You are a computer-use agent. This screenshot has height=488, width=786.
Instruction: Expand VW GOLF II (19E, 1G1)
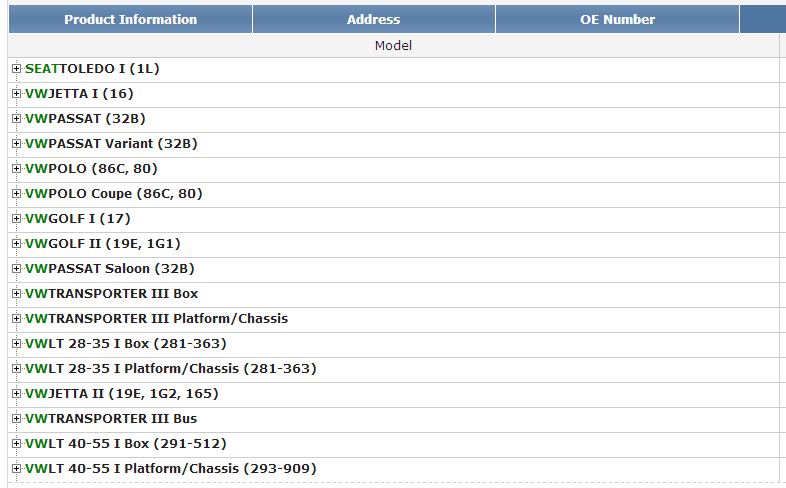pyautogui.click(x=16, y=244)
